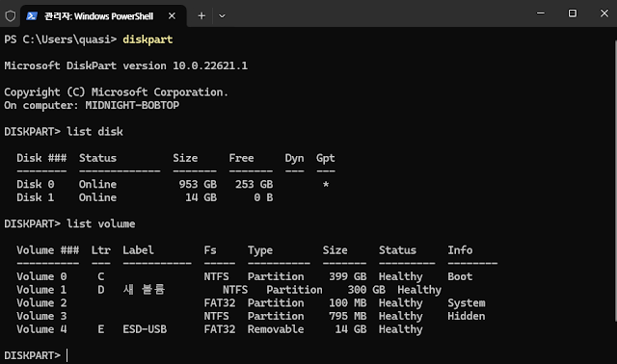Click the 253 GB free value
617x364 pixels.
255,184
